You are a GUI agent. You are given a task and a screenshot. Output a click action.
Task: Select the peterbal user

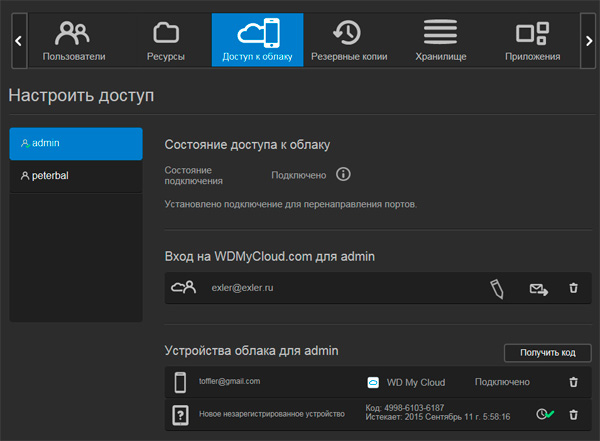[x=76, y=176]
